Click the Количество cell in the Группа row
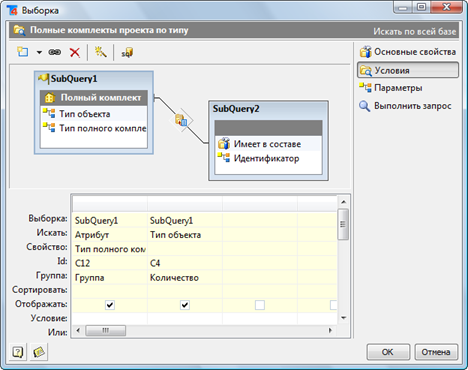The width and height of the screenshot is (468, 370). click(185, 277)
